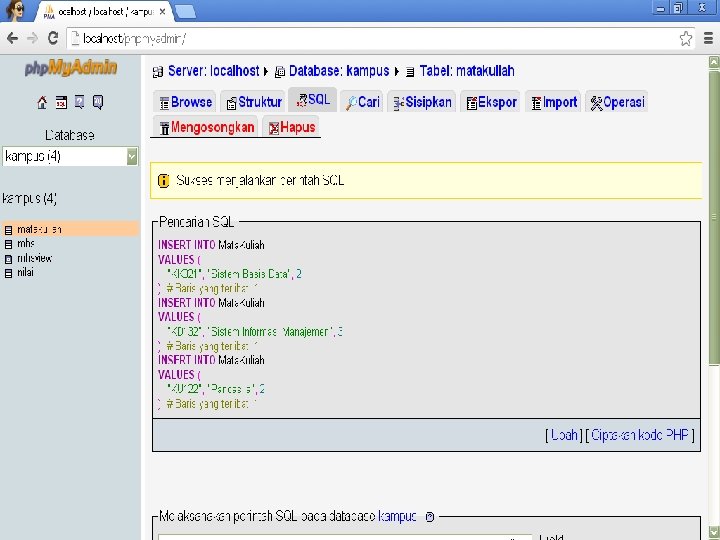Viewport: 720px width, 540px height.
Task: Click Hapus to drop table
Action: [292, 127]
